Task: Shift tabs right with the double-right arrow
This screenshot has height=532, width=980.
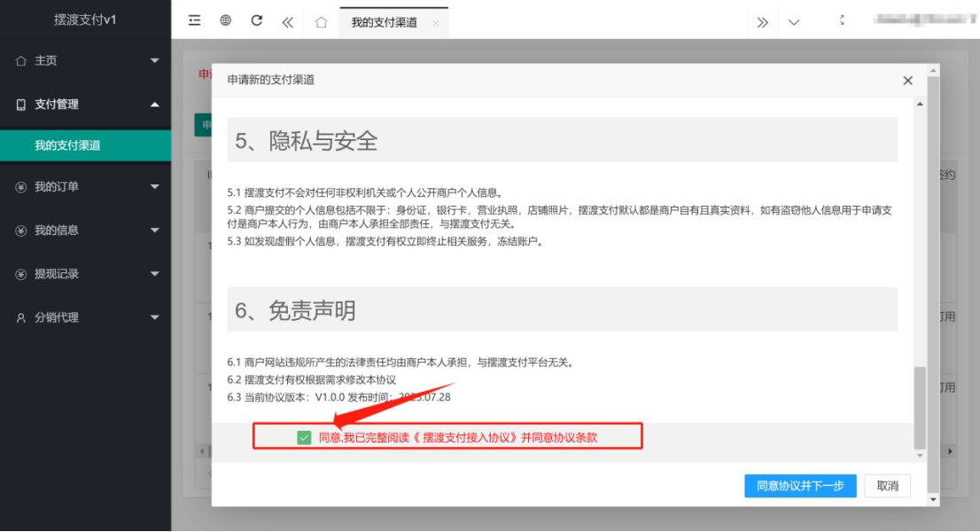Action: click(763, 22)
